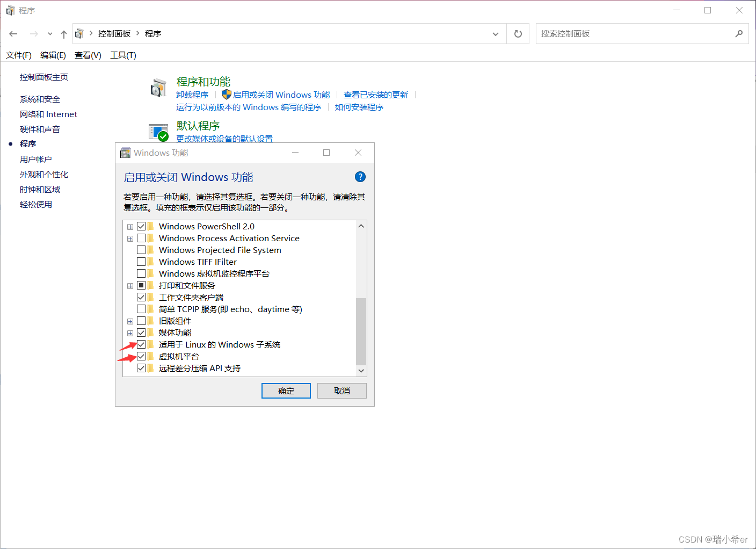Check Windows TIFF IFilter checkbox

tap(141, 262)
